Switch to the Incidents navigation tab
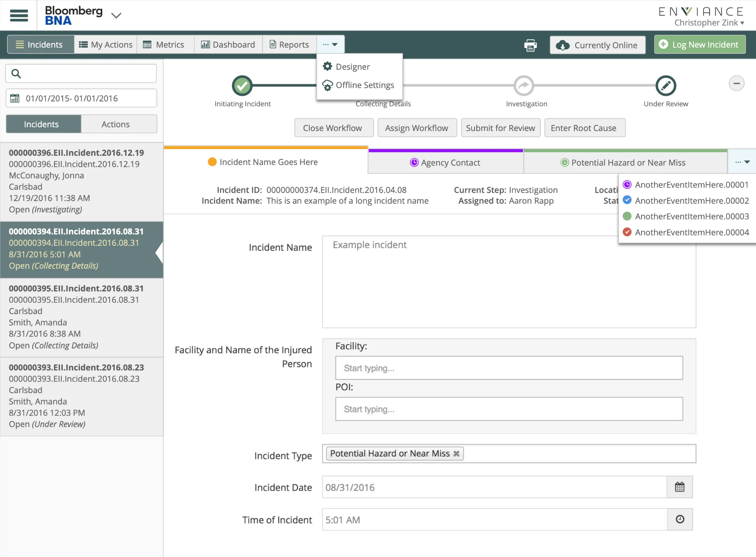Screen dimensions: 756x557 tap(41, 45)
